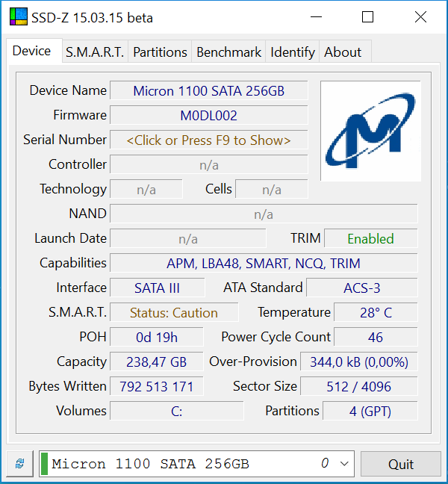This screenshot has height=484, width=448.
Task: Click the Controller n/a field
Action: [x=209, y=165]
